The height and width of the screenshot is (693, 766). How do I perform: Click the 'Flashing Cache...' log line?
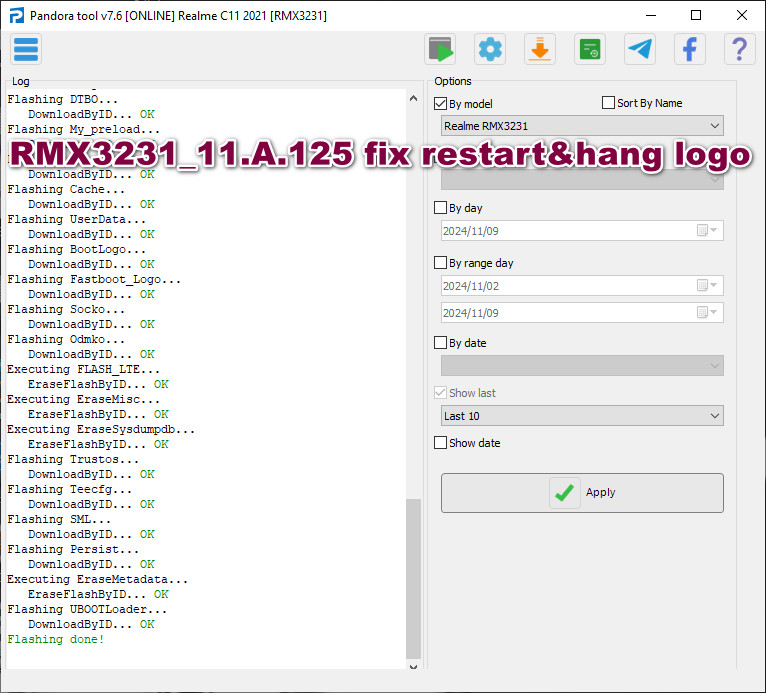pyautogui.click(x=66, y=189)
